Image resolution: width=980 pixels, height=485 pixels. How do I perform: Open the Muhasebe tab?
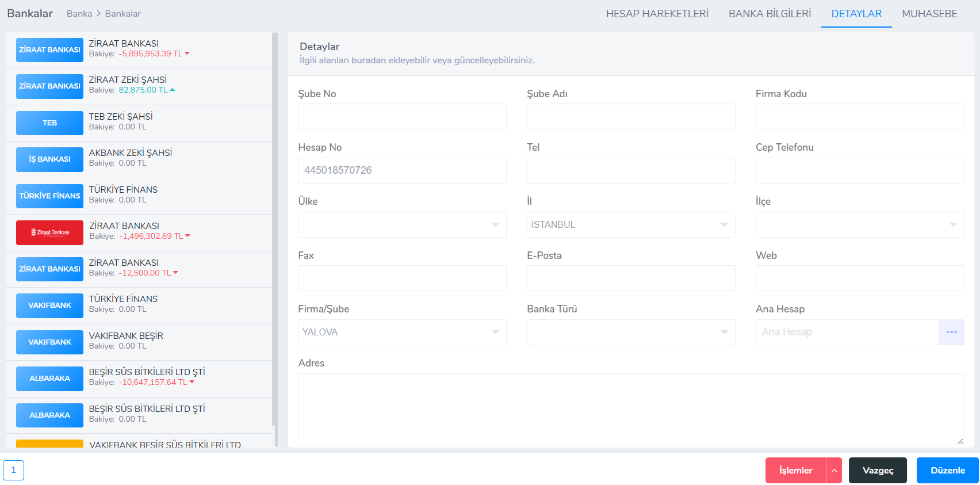click(x=929, y=14)
